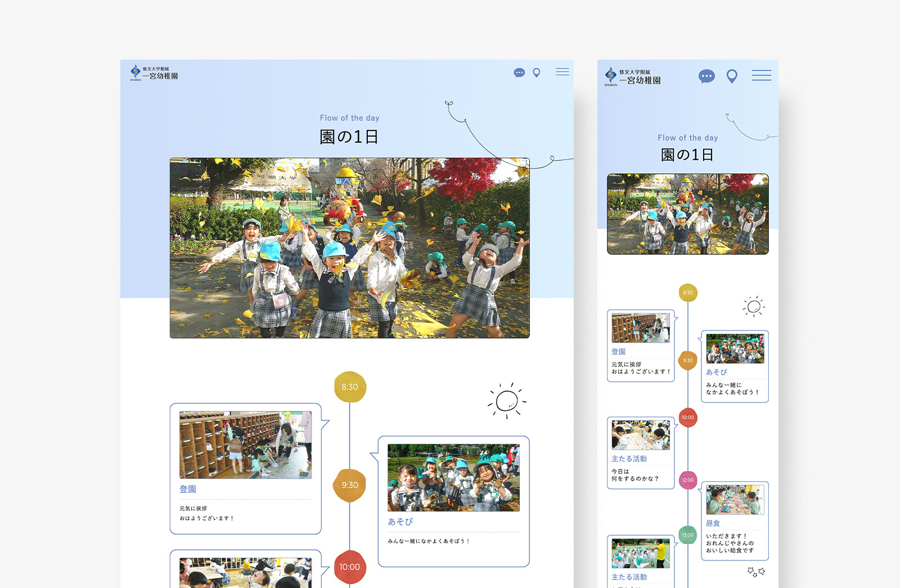
Task: Tap the 12:00 marker in mobile timeline
Action: coord(688,480)
